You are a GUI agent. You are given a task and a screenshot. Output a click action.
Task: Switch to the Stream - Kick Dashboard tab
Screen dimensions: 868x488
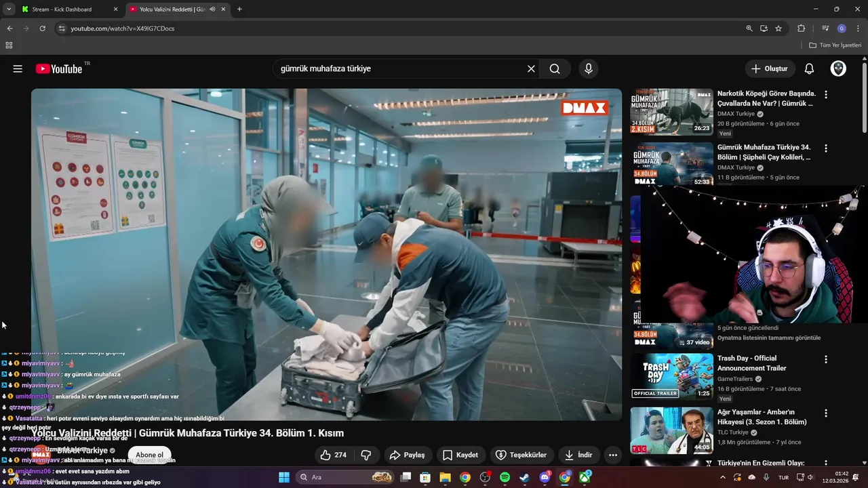[x=62, y=9]
